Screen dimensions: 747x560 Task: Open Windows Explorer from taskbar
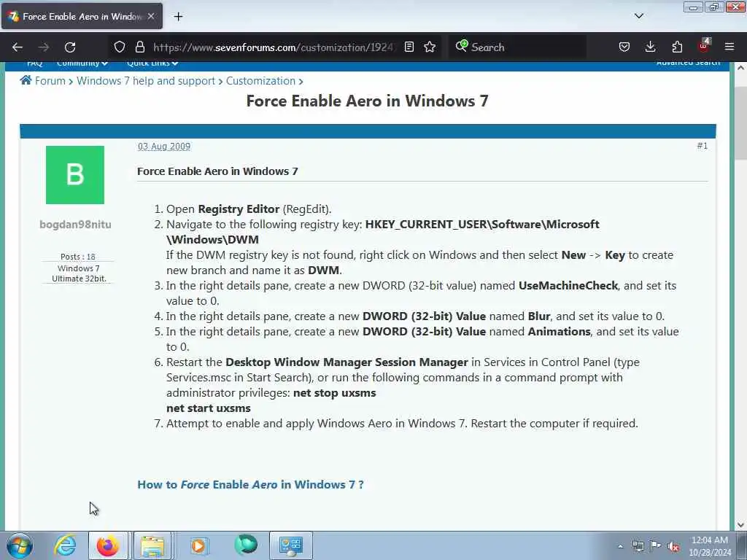[152, 545]
